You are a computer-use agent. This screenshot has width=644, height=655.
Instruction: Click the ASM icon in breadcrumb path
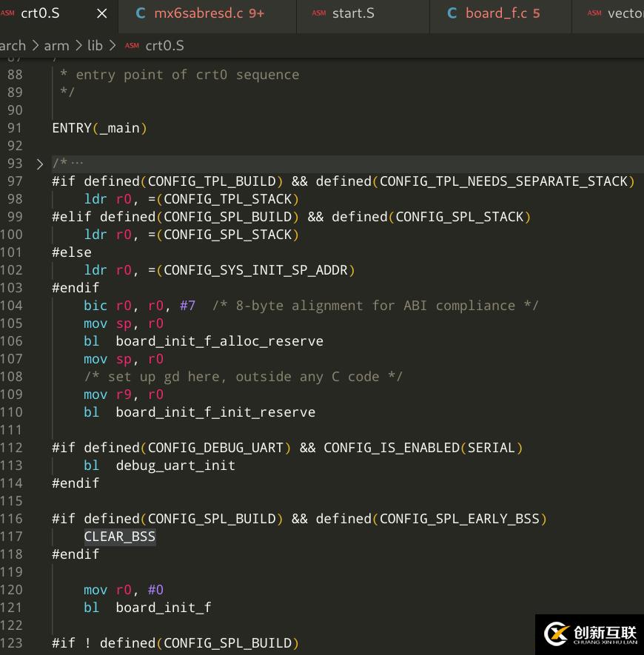click(x=132, y=46)
